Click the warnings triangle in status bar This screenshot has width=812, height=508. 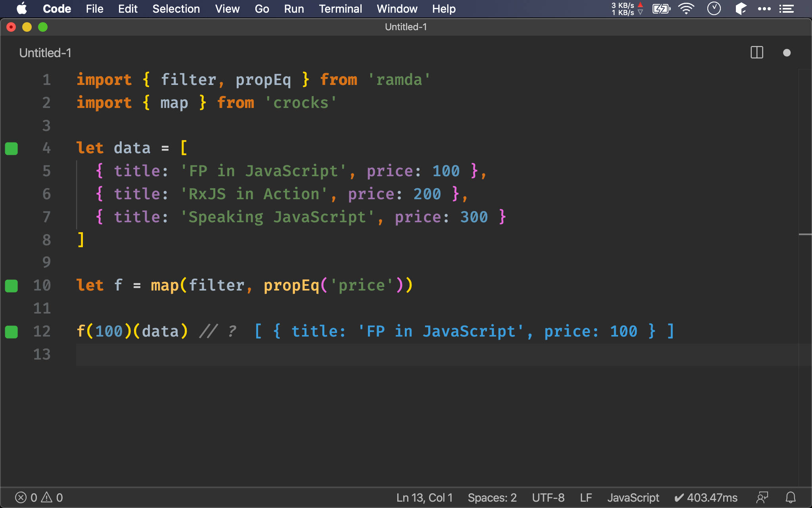pos(47,497)
